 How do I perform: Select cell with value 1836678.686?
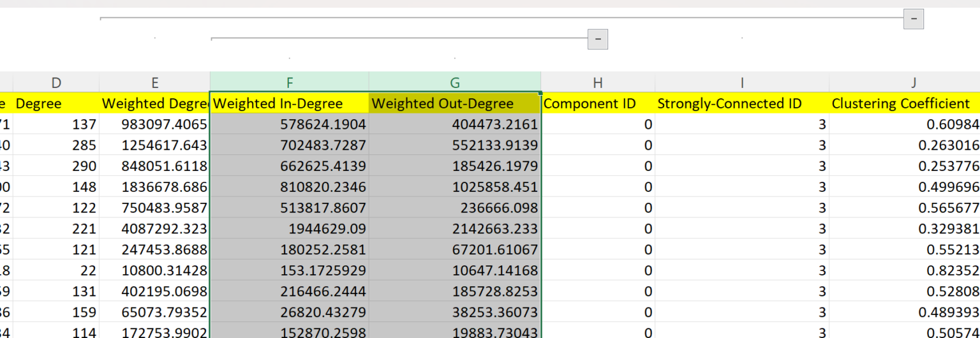[x=154, y=187]
